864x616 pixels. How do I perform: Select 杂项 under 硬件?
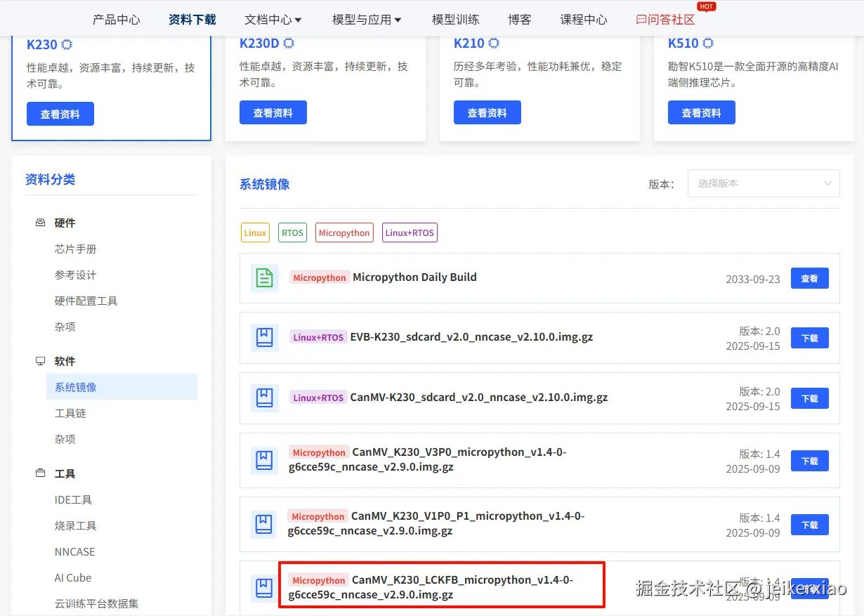65,327
